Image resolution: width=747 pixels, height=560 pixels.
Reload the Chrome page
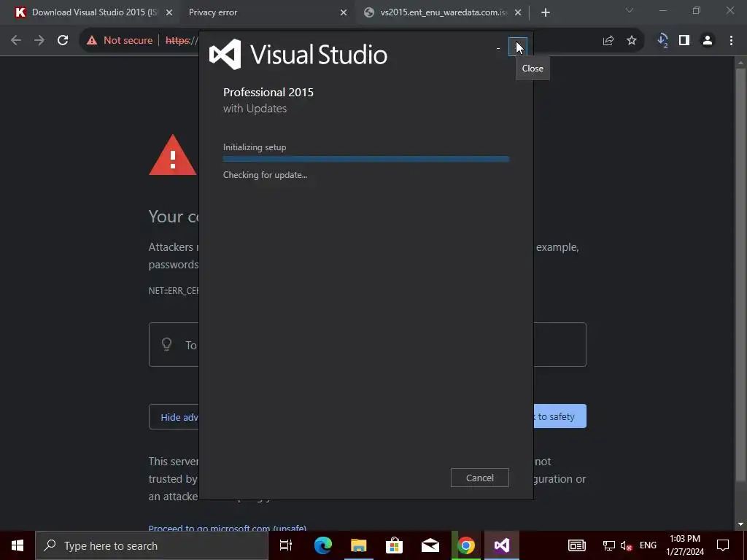pos(63,41)
